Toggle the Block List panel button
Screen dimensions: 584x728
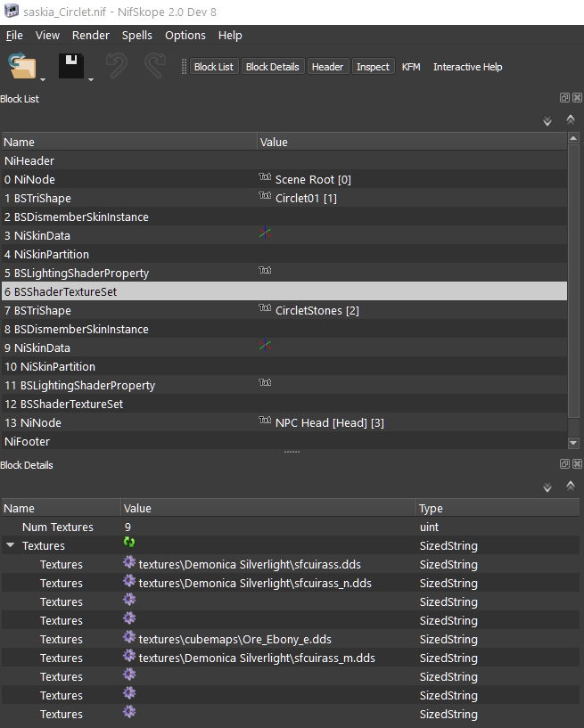[x=213, y=67]
